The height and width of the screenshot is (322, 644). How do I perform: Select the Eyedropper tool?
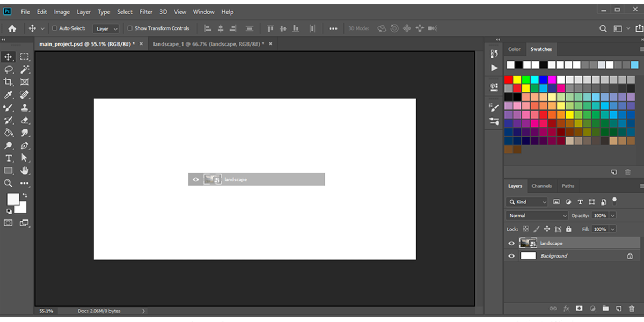[8, 95]
